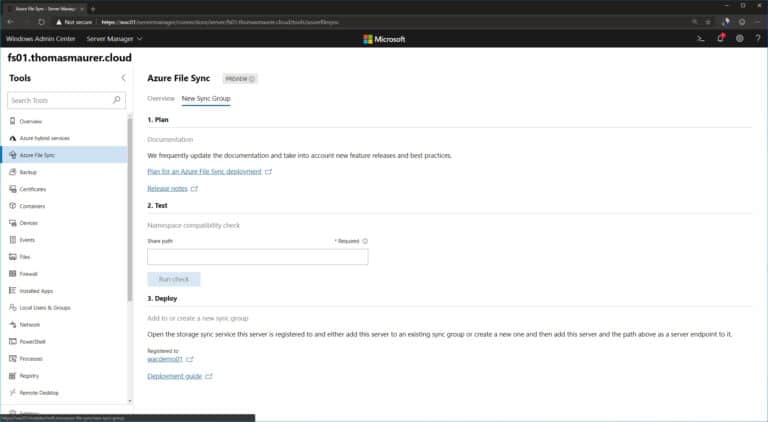Go back in the browser
The width and height of the screenshot is (768, 422).
[11, 22]
